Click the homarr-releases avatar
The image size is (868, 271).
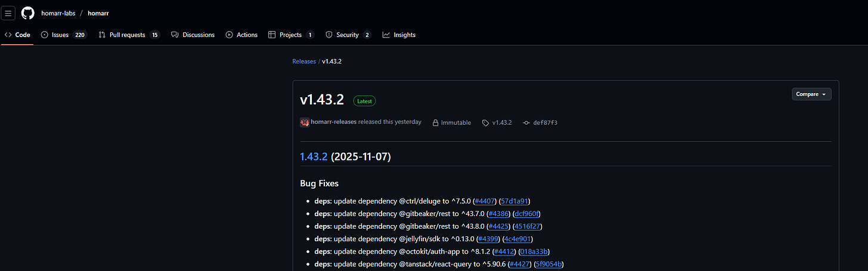coord(305,122)
